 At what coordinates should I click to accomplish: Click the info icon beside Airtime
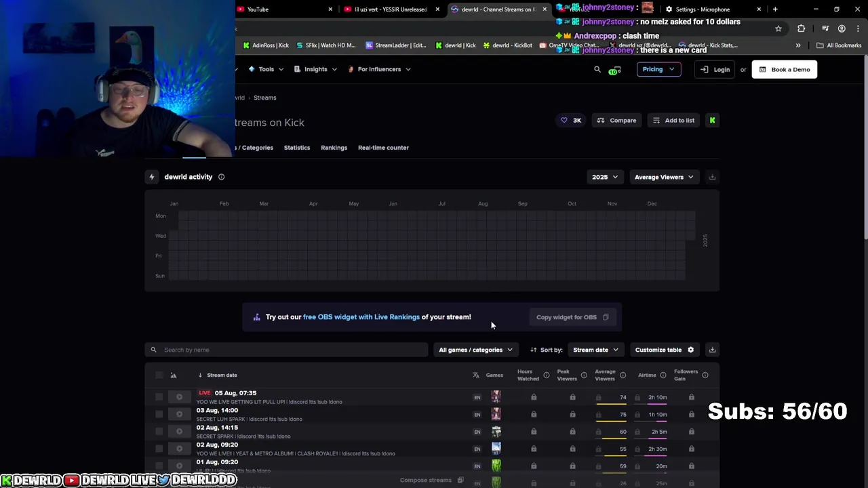click(663, 375)
